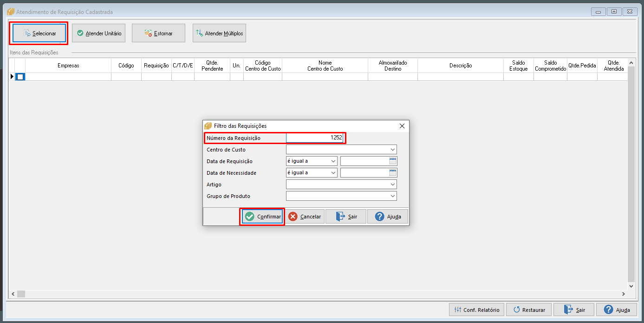Open Data de Requisição operator dropdown

click(333, 161)
